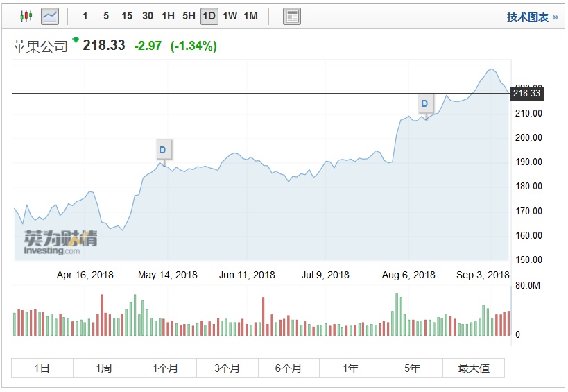Click the 160.00 price axis label
568x392 pixels.
(x=528, y=235)
